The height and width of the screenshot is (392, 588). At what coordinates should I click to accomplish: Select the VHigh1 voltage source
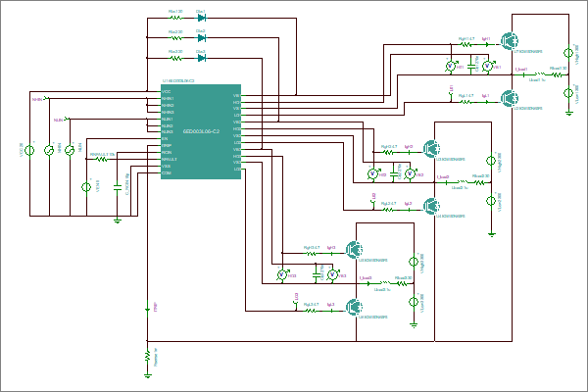click(568, 53)
